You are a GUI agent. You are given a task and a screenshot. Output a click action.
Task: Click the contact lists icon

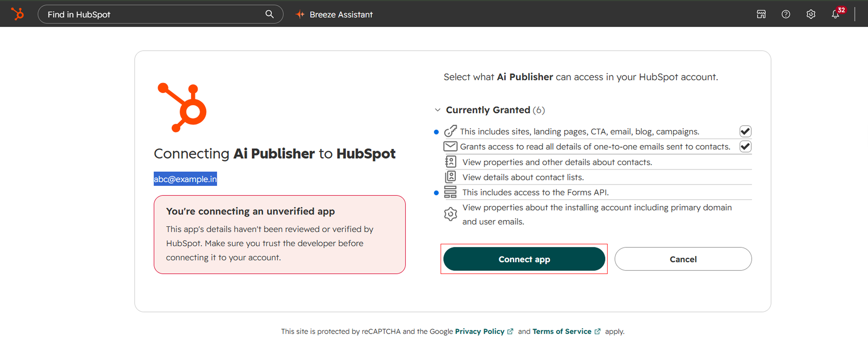[x=451, y=177]
